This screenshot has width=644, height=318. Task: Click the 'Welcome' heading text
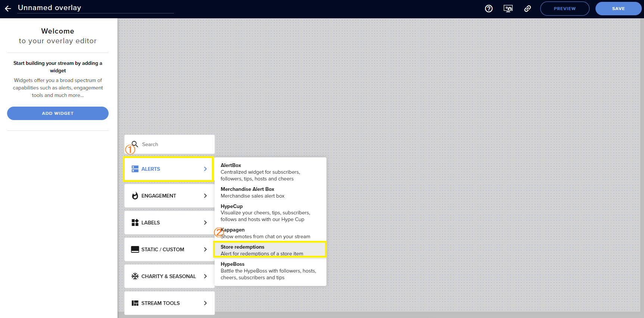pyautogui.click(x=58, y=31)
